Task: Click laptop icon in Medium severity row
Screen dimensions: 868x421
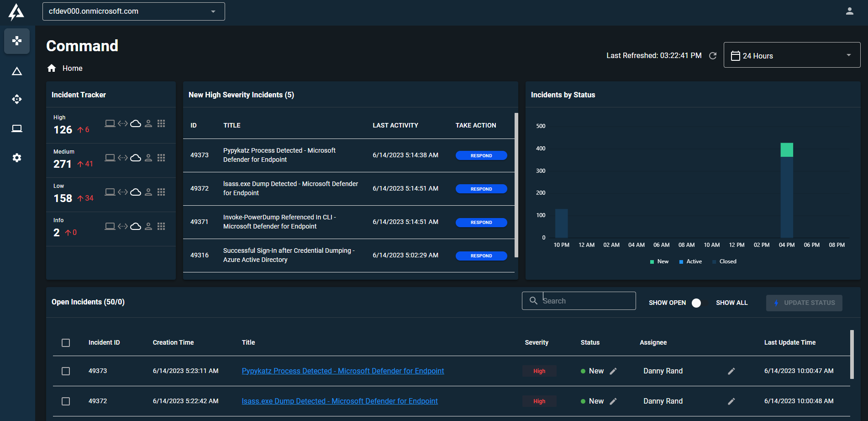Action: [110, 158]
